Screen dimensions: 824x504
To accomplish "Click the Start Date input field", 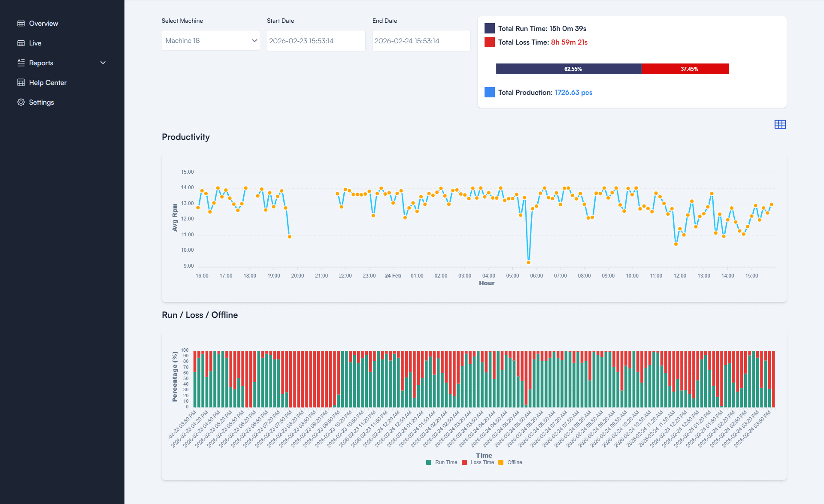I will (316, 41).
